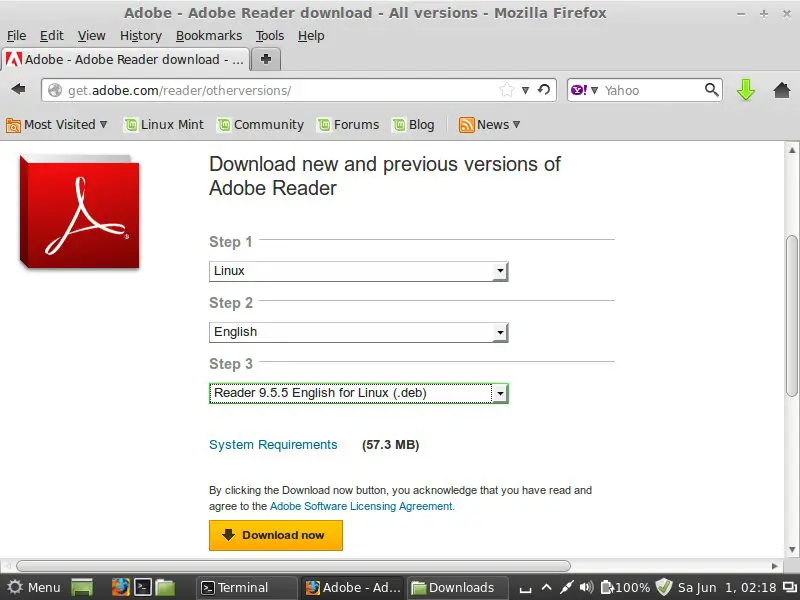800x600 pixels.
Task: Open the language dropdown showing English
Action: (359, 332)
